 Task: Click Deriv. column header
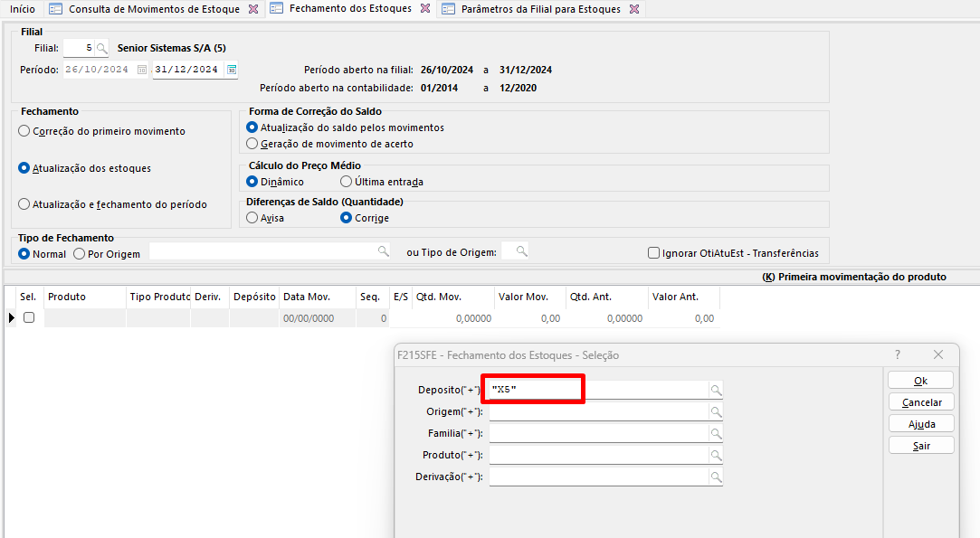tap(210, 297)
